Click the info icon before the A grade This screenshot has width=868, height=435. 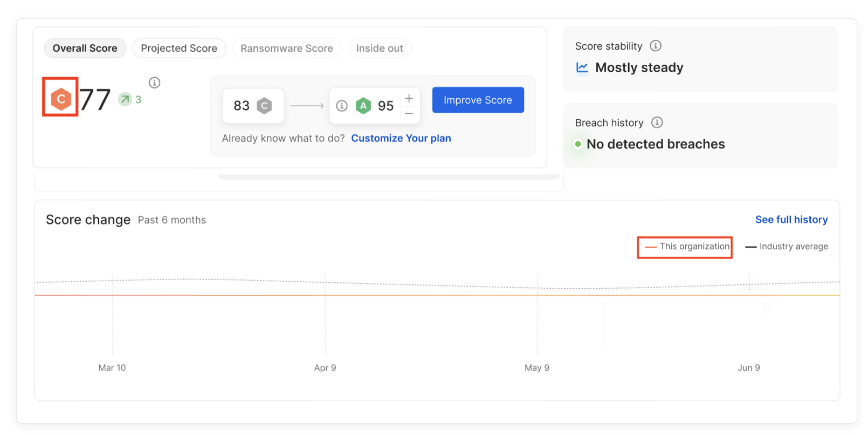(x=342, y=106)
